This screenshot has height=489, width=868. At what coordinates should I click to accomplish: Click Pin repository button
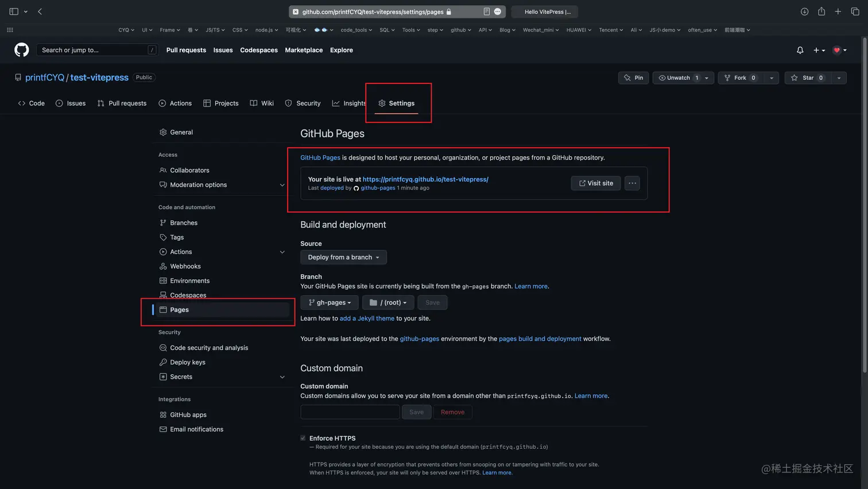pos(633,78)
